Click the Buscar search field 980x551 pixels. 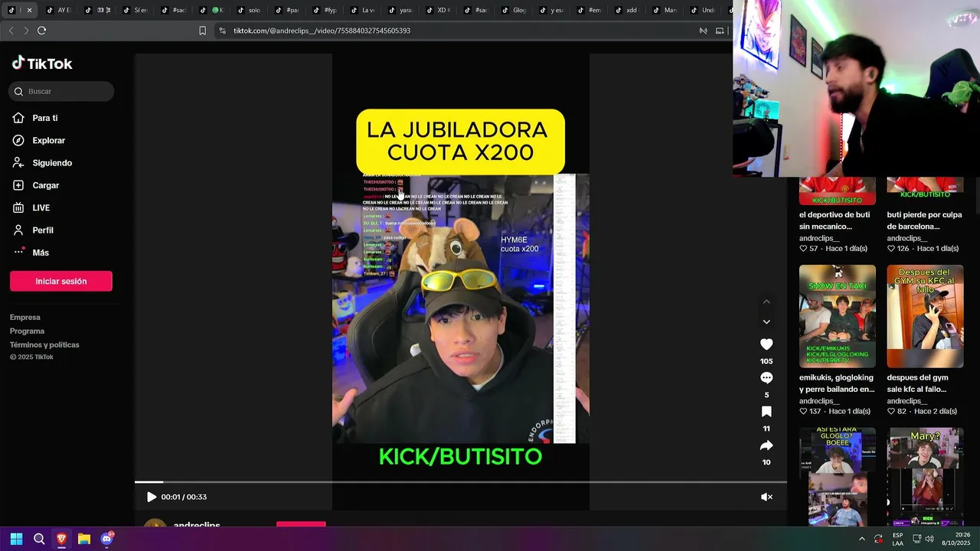click(61, 91)
